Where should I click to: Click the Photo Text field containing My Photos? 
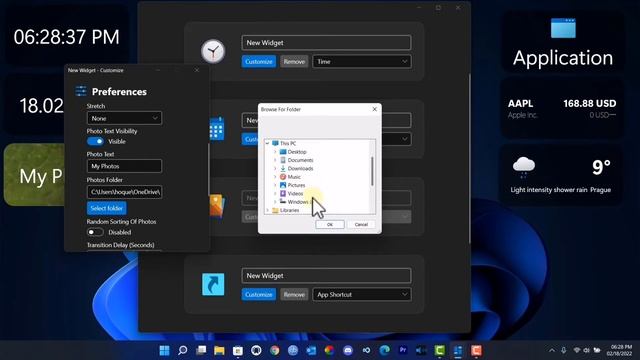[x=124, y=166]
